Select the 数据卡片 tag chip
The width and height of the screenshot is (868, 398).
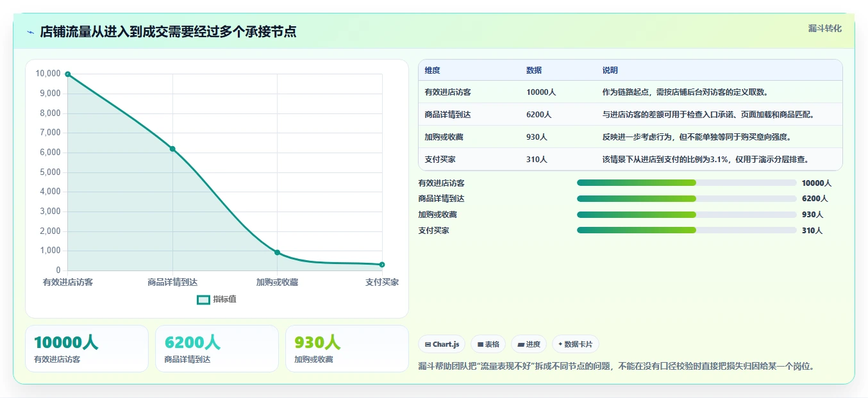click(576, 344)
